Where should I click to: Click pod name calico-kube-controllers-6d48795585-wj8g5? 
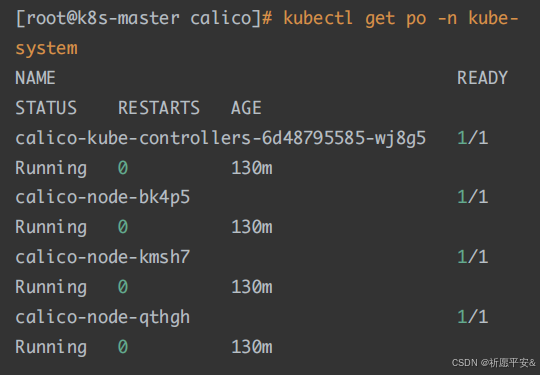click(x=221, y=138)
